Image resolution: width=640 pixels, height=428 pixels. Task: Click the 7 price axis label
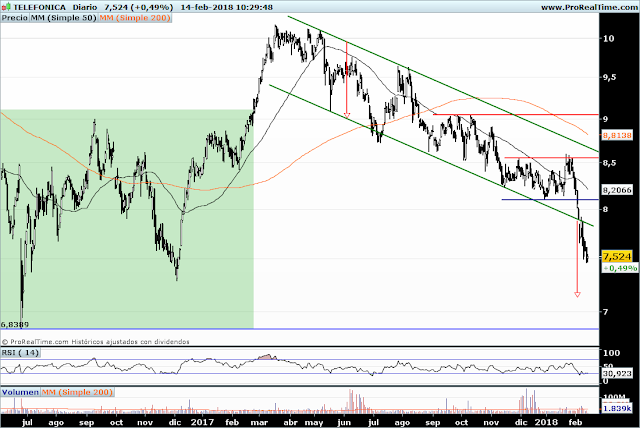(606, 312)
